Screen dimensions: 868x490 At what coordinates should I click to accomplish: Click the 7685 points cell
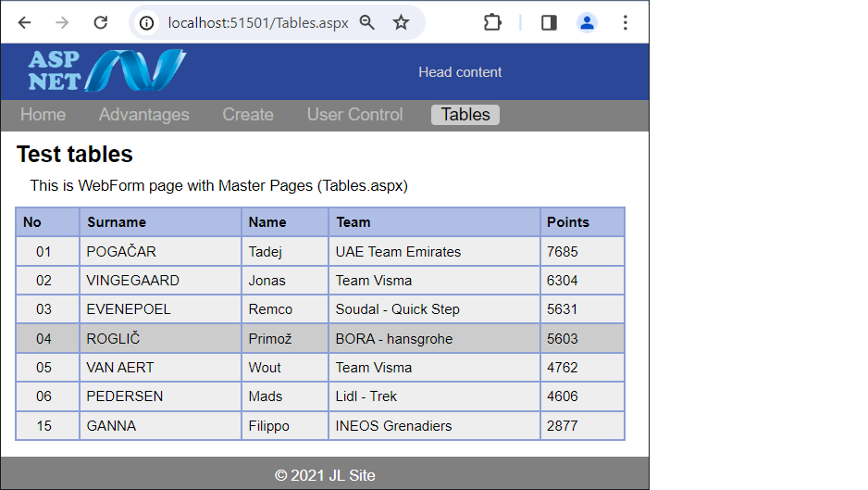pos(582,252)
